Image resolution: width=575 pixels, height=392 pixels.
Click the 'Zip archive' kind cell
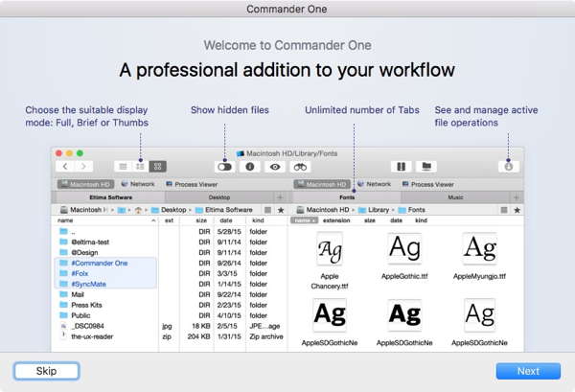click(266, 336)
